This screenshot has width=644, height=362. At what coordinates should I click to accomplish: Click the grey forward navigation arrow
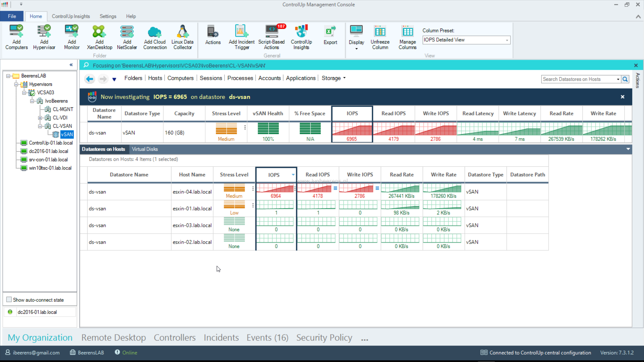(103, 79)
